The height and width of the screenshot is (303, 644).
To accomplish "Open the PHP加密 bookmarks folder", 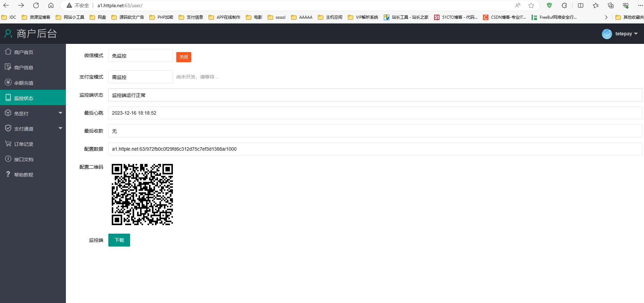I will pyautogui.click(x=161, y=17).
